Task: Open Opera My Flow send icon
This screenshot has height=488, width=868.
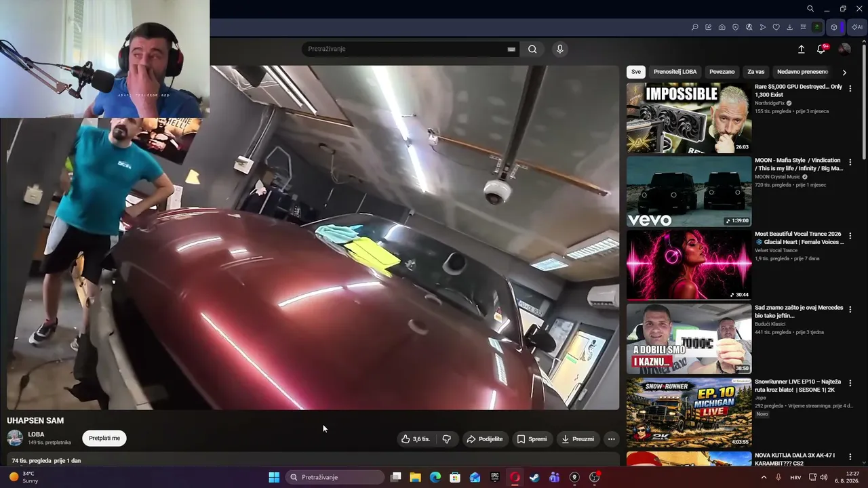Action: coord(763,27)
